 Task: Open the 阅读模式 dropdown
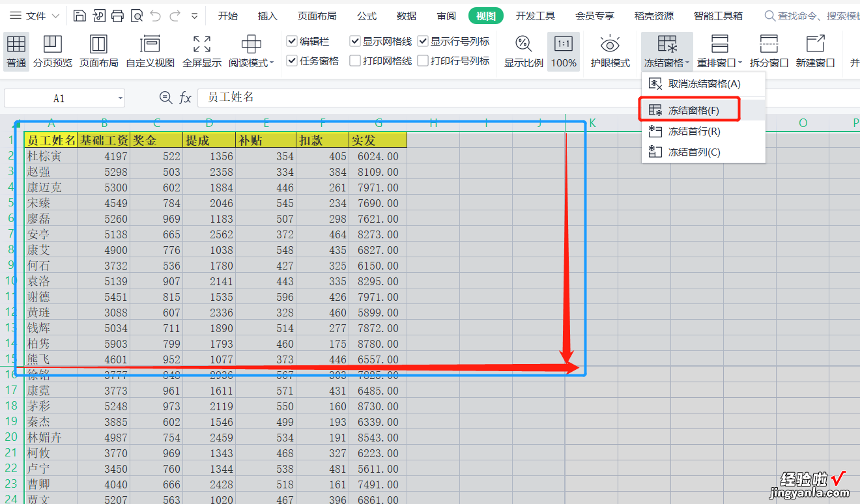[x=251, y=51]
